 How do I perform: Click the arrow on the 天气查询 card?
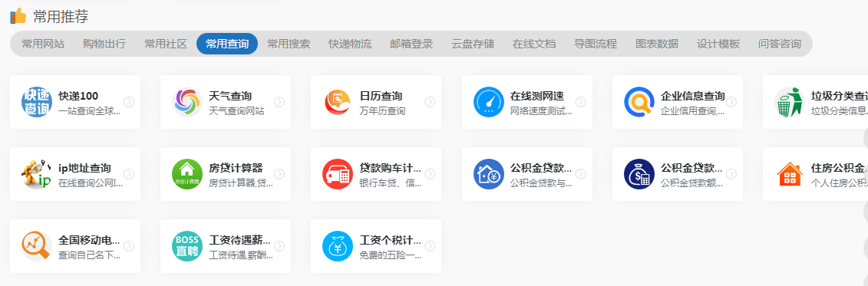pyautogui.click(x=279, y=102)
